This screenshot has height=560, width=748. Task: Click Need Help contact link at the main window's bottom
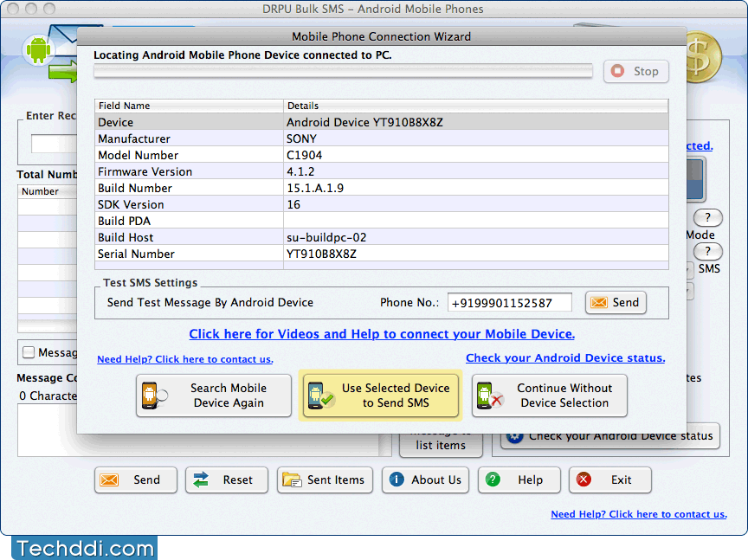(x=639, y=514)
